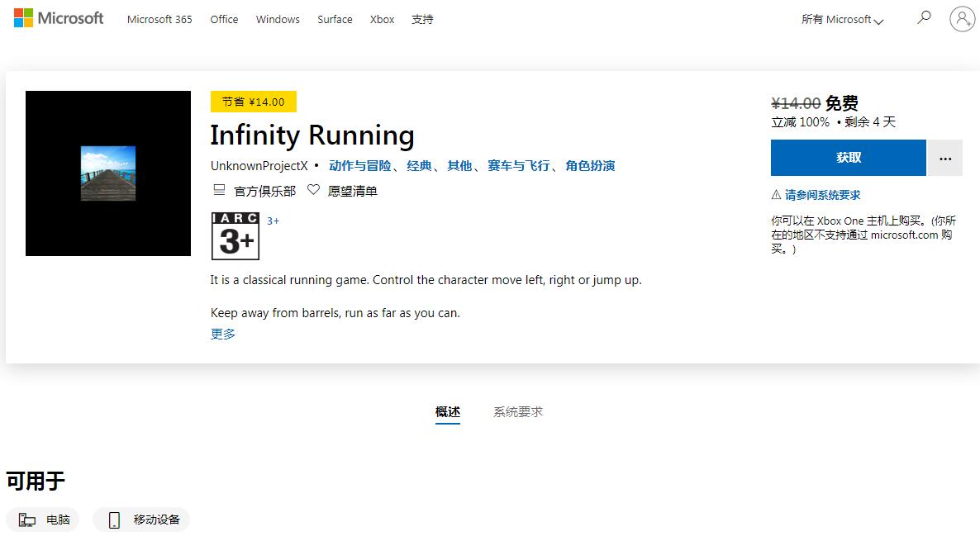
Task: Open the search magnifier icon
Action: (x=924, y=17)
